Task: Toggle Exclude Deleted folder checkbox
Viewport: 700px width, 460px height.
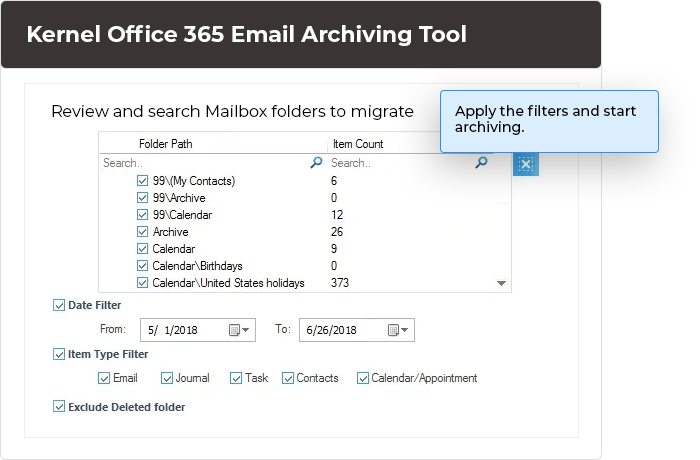Action: 59,406
